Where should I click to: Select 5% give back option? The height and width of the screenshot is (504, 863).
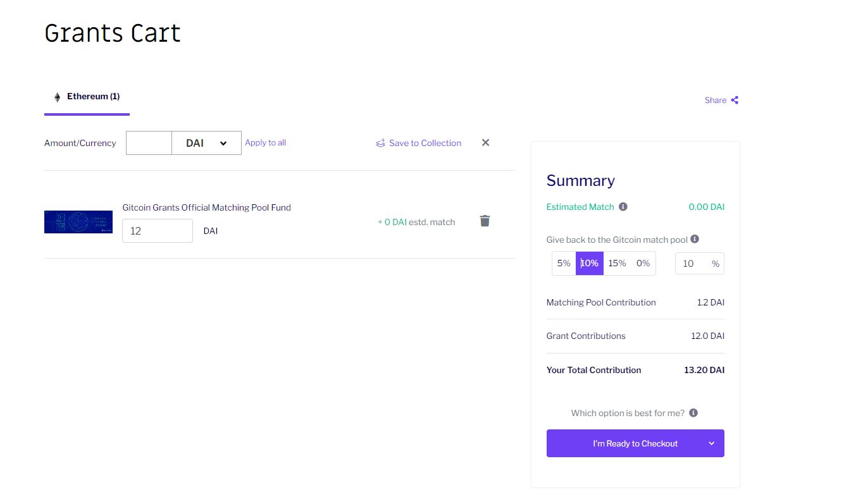564,263
